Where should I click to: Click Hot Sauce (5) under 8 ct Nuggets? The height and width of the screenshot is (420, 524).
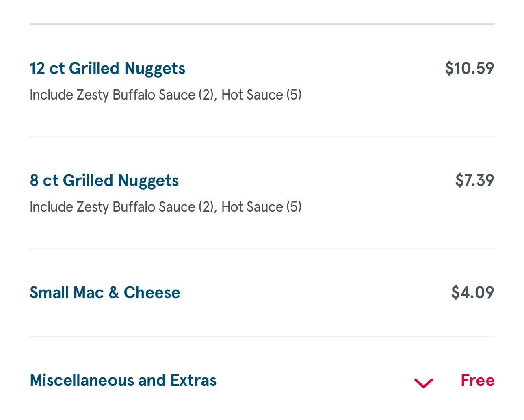pos(261,207)
